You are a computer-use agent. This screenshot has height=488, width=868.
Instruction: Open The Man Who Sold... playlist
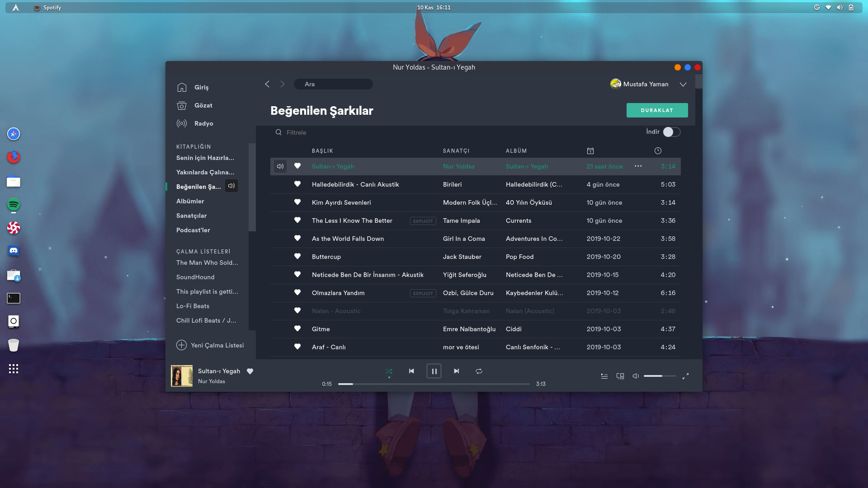207,263
